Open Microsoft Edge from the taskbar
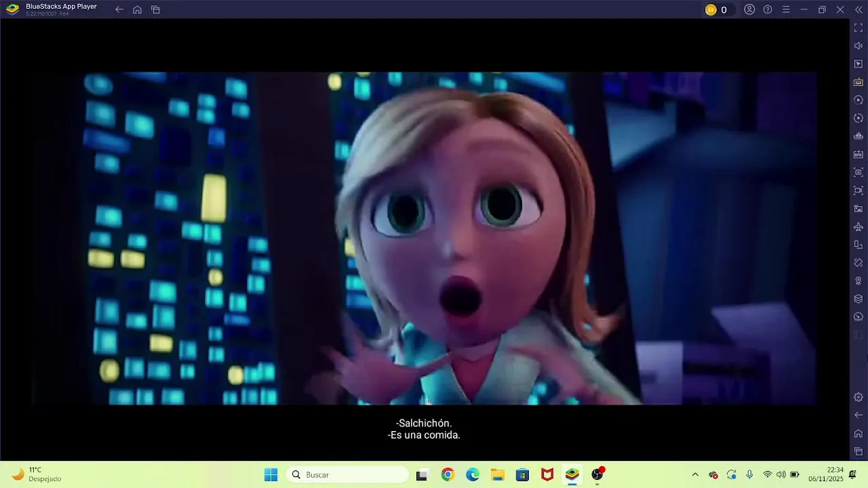 [473, 474]
